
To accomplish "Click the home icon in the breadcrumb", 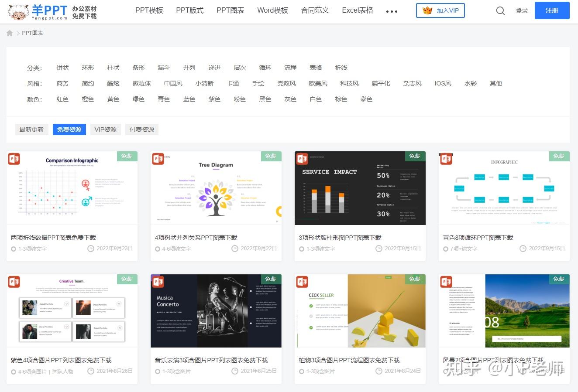I will point(10,33).
